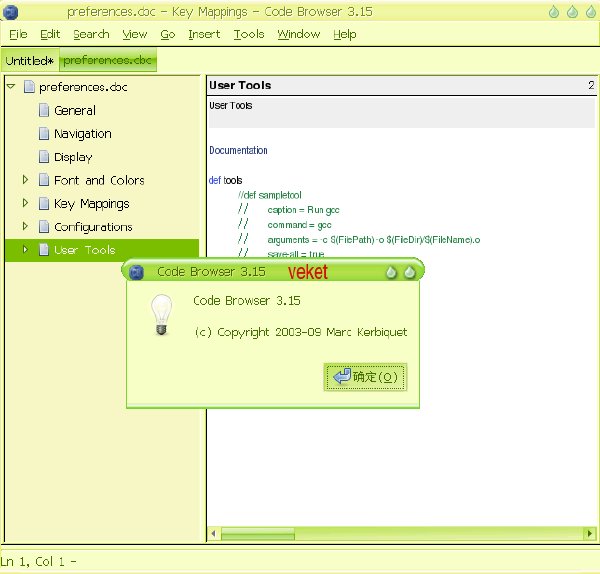Select the User Tools tree item

pos(85,250)
